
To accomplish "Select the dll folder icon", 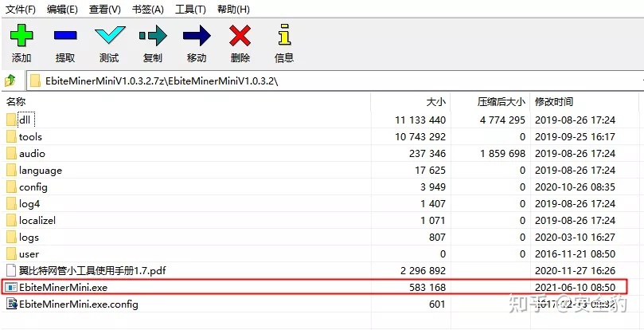I will point(11,120).
